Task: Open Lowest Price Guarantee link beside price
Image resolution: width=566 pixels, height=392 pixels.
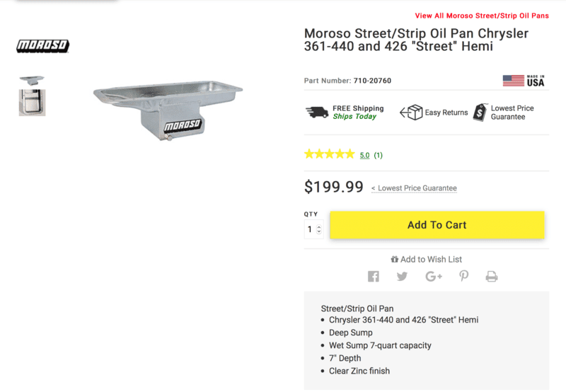Action: [x=414, y=188]
